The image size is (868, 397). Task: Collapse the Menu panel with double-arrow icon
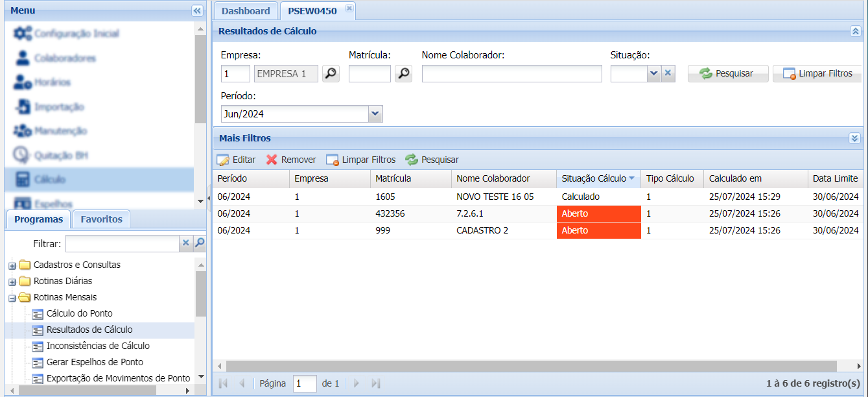197,10
